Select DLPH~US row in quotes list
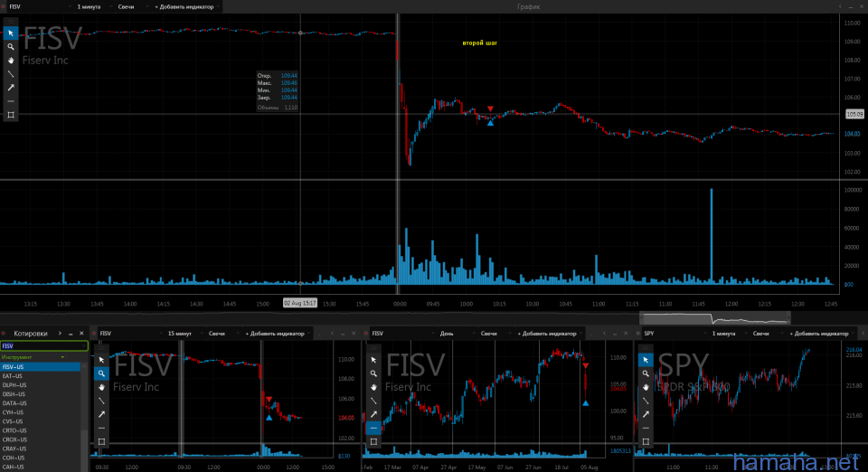 tap(41, 385)
